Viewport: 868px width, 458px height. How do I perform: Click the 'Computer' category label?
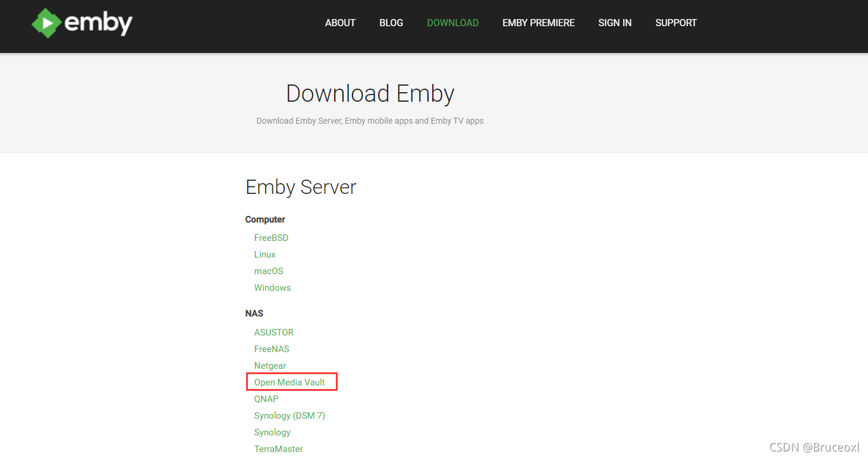[x=265, y=219]
